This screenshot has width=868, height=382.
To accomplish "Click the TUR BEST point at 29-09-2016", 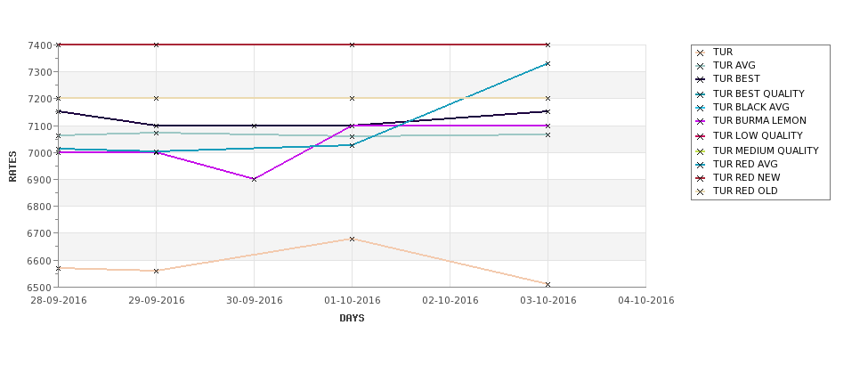I will [156, 126].
